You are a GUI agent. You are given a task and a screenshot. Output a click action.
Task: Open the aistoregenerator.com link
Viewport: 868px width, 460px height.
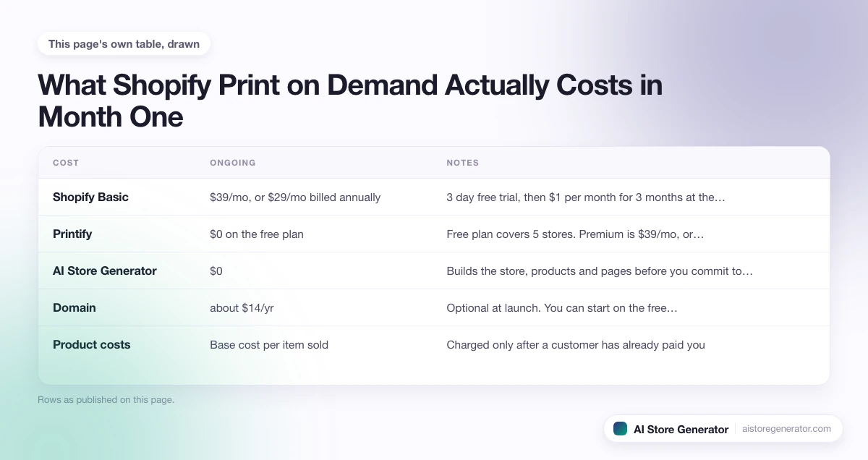[787, 429]
